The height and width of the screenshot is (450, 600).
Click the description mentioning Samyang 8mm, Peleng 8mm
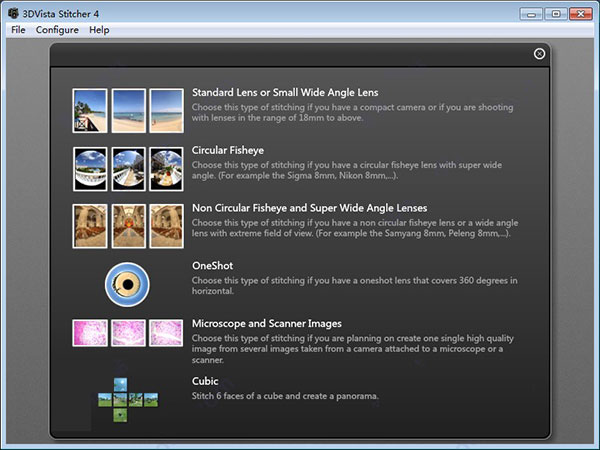pos(355,228)
